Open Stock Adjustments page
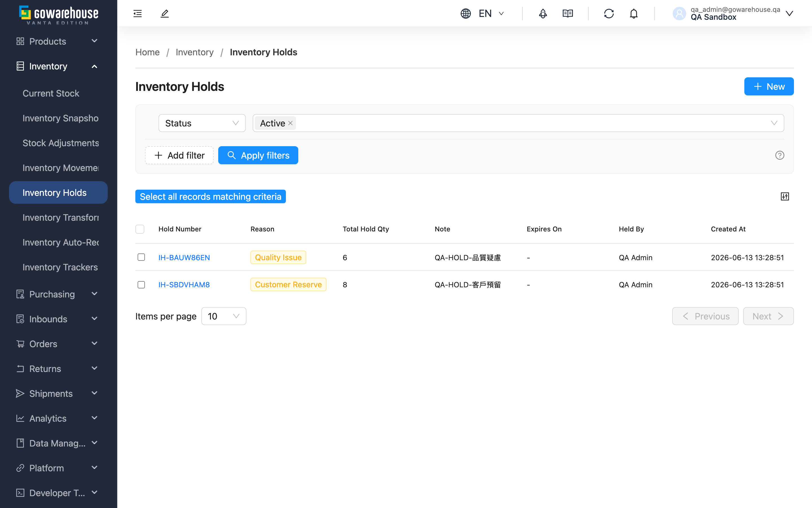This screenshot has height=508, width=812. 58,143
